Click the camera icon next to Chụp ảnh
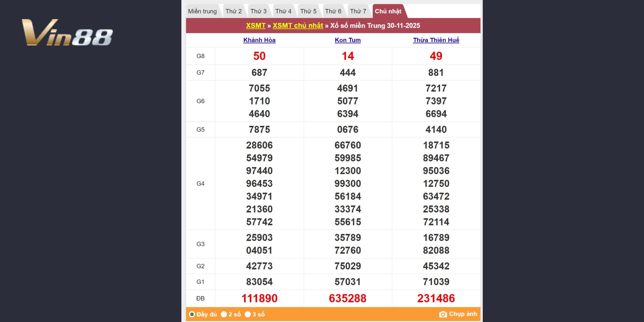Screen dimensions: 644x322 (x=443, y=314)
